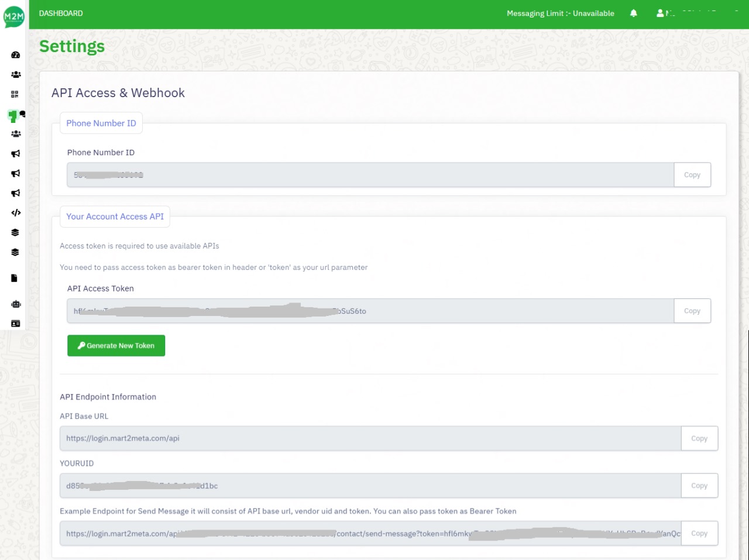Image resolution: width=749 pixels, height=560 pixels.
Task: Open the Templates layers icon in sidebar
Action: 15,232
